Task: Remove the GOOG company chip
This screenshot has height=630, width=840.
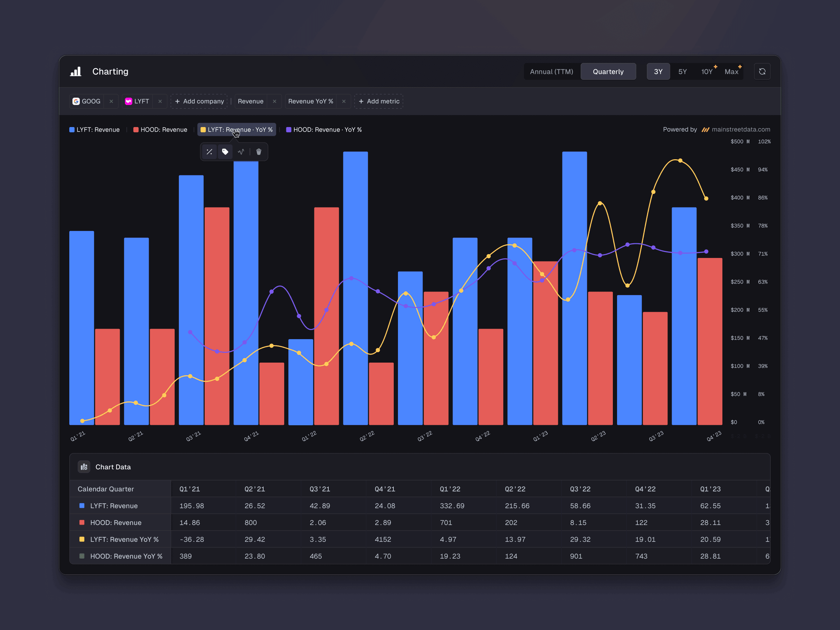Action: (111, 101)
